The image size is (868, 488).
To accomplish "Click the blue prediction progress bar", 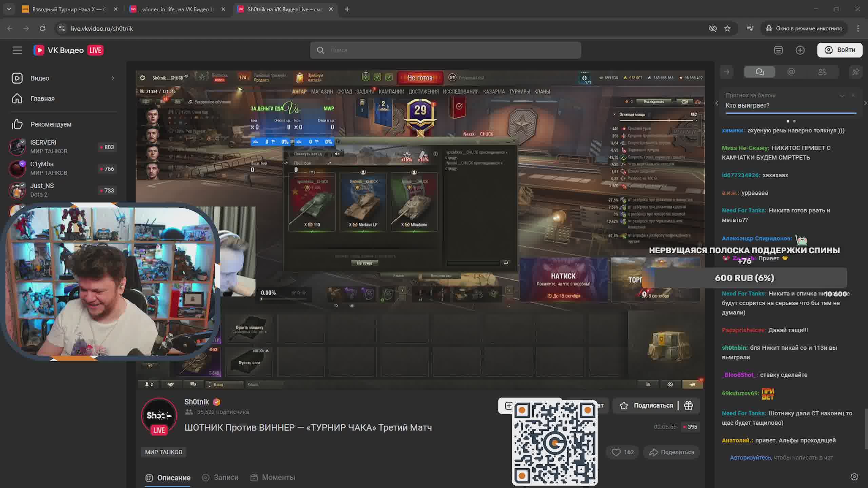I will click(791, 113).
